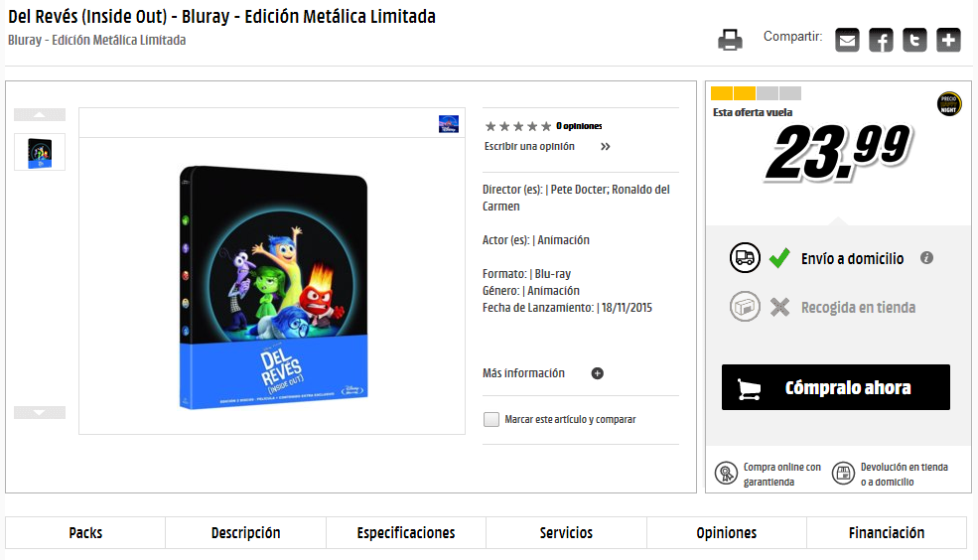Check Marcar este artículo y comparar box
This screenshot has height=560, width=978.
[490, 419]
